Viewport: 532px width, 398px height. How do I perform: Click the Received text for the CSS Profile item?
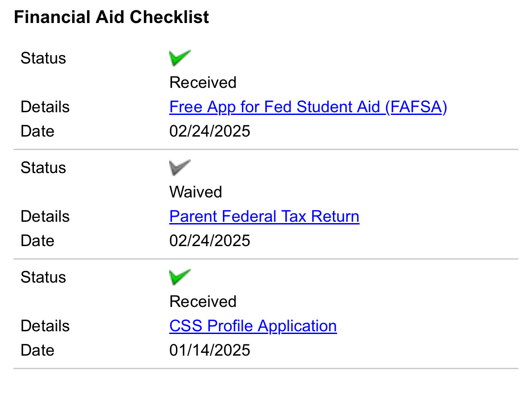203,302
